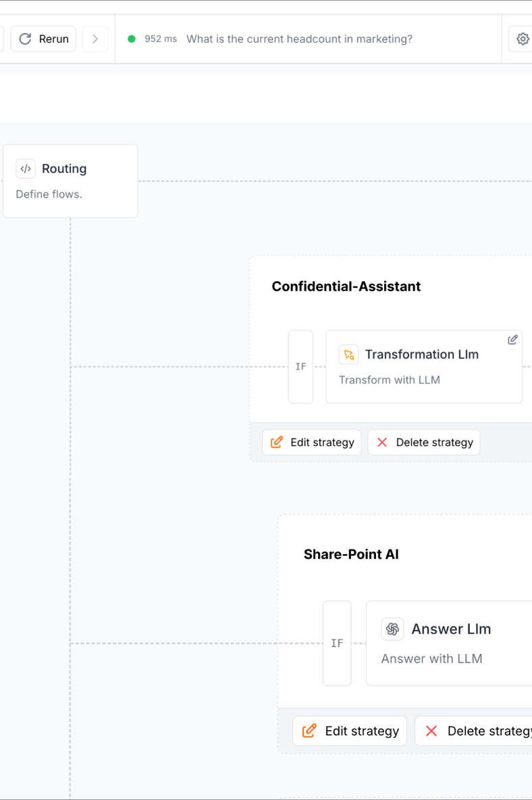The image size is (532, 800).
Task: Click the chevron arrow beside Rerun
Action: (x=95, y=39)
